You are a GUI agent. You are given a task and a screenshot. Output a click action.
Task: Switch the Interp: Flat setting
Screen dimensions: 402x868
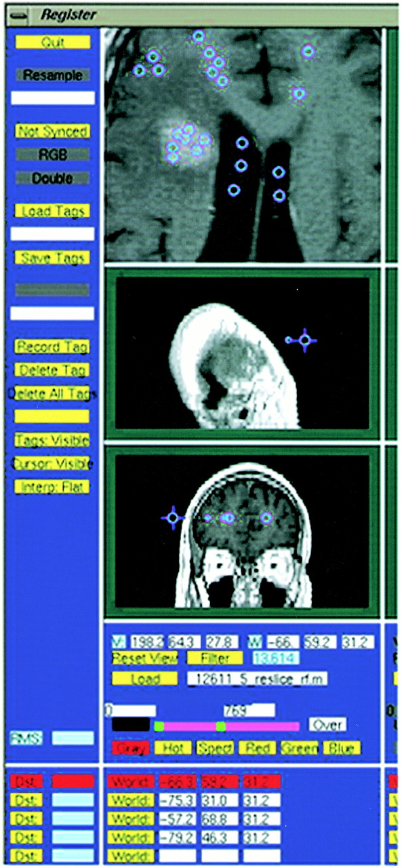click(x=52, y=486)
